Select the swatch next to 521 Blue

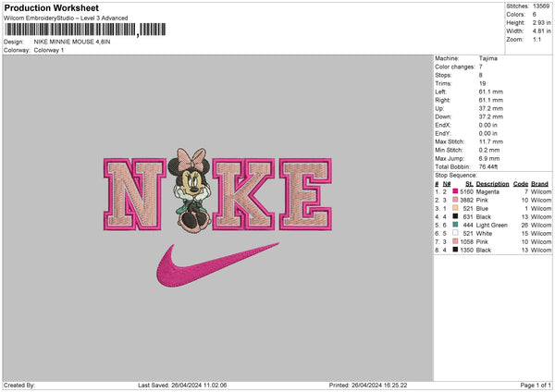pos(455,208)
